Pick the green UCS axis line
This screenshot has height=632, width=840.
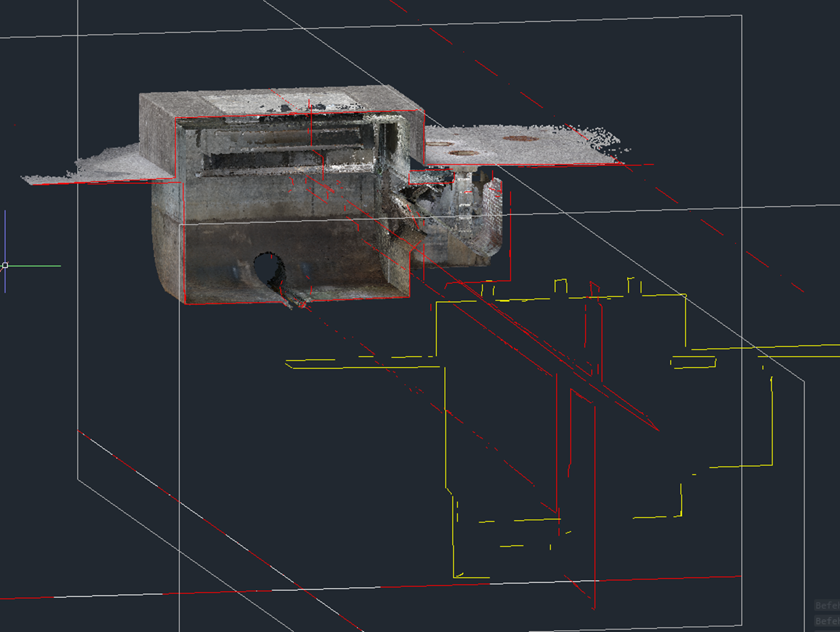pyautogui.click(x=34, y=266)
